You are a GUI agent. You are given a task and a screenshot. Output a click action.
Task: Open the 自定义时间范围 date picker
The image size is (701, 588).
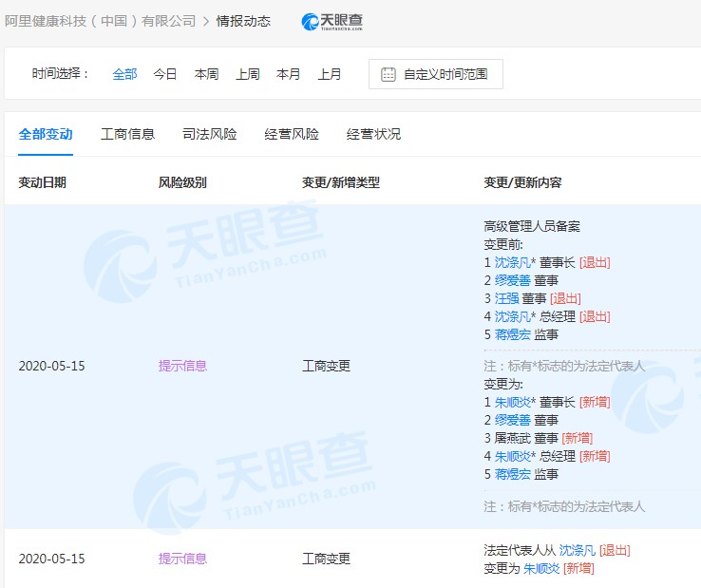click(x=435, y=74)
